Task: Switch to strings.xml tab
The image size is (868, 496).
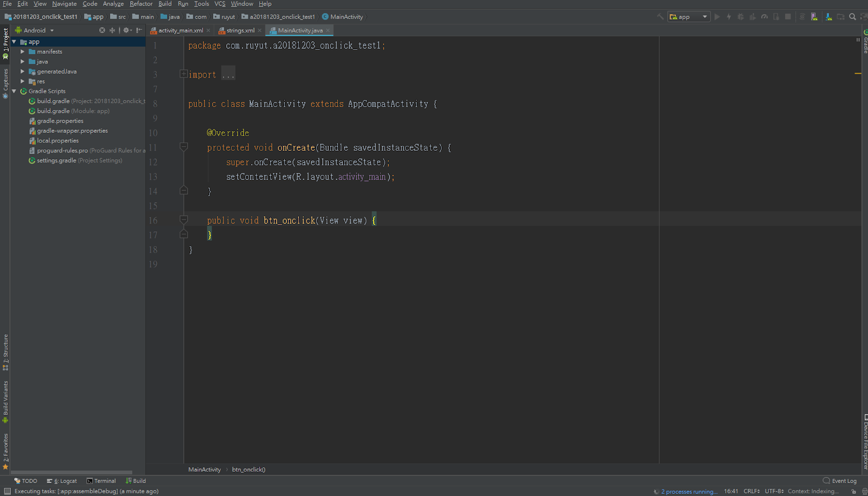Action: coord(240,30)
